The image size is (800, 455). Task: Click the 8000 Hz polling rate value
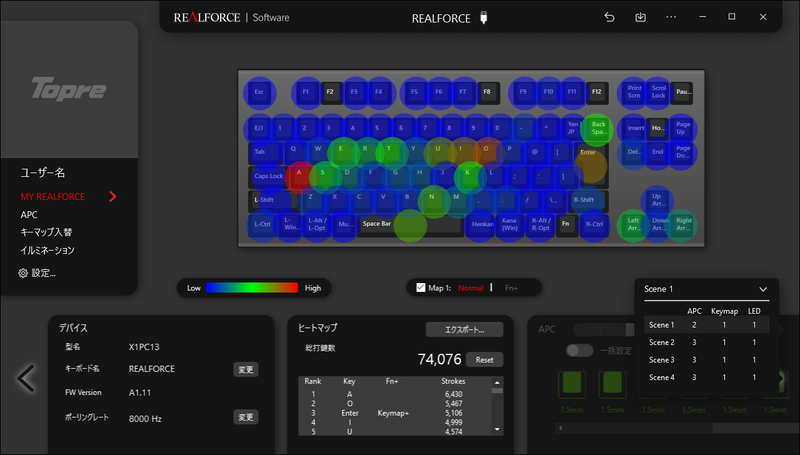[145, 419]
